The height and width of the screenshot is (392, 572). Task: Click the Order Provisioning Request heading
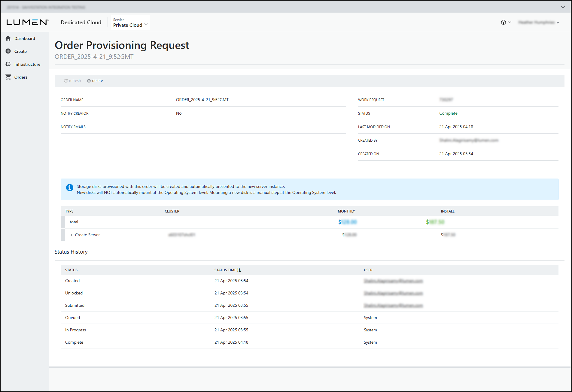coord(122,45)
